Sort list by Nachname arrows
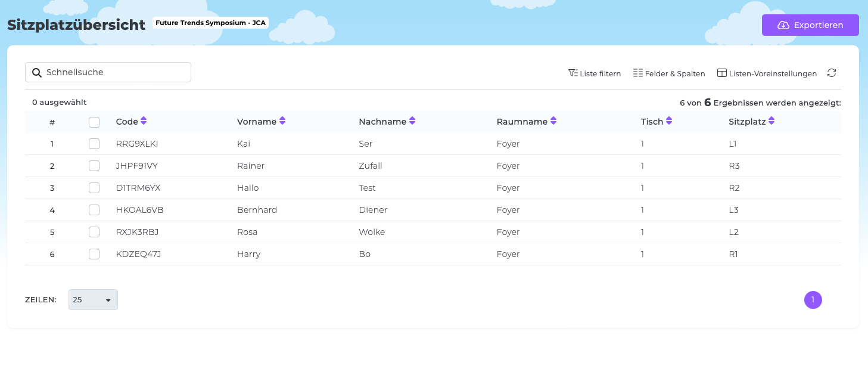 412,121
